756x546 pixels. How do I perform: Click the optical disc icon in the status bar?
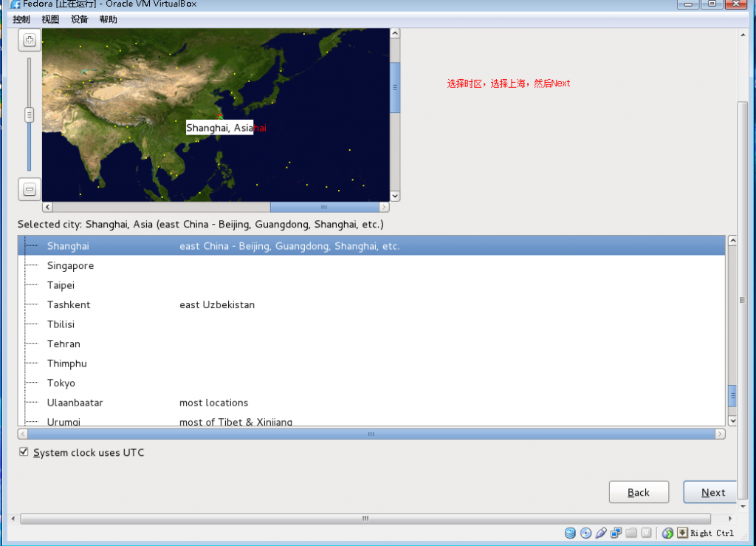pyautogui.click(x=585, y=533)
